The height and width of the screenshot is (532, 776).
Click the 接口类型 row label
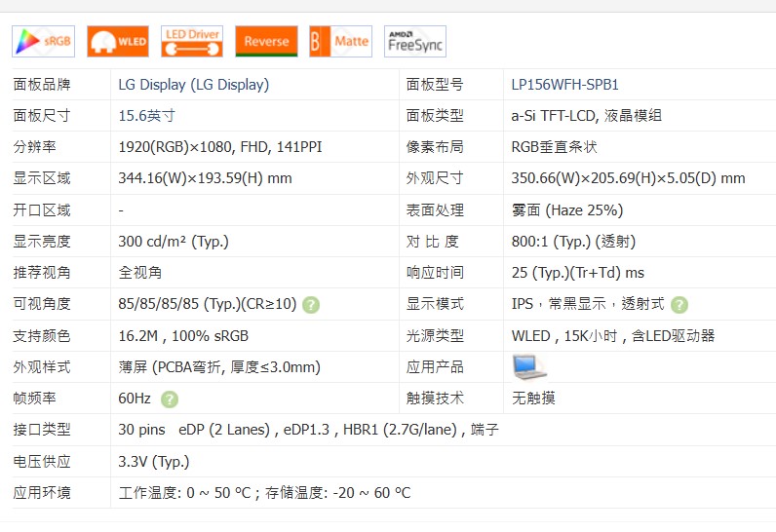coord(42,430)
